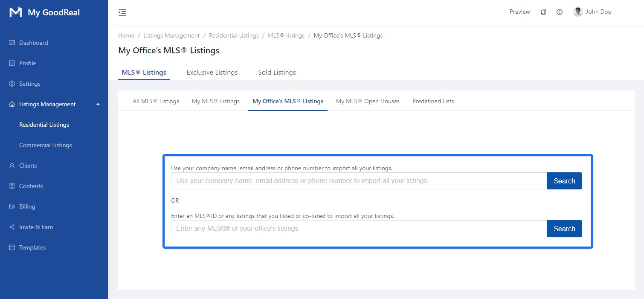Viewport: 644px width, 299px height.
Task: Open help via question mark icon
Action: pos(560,12)
